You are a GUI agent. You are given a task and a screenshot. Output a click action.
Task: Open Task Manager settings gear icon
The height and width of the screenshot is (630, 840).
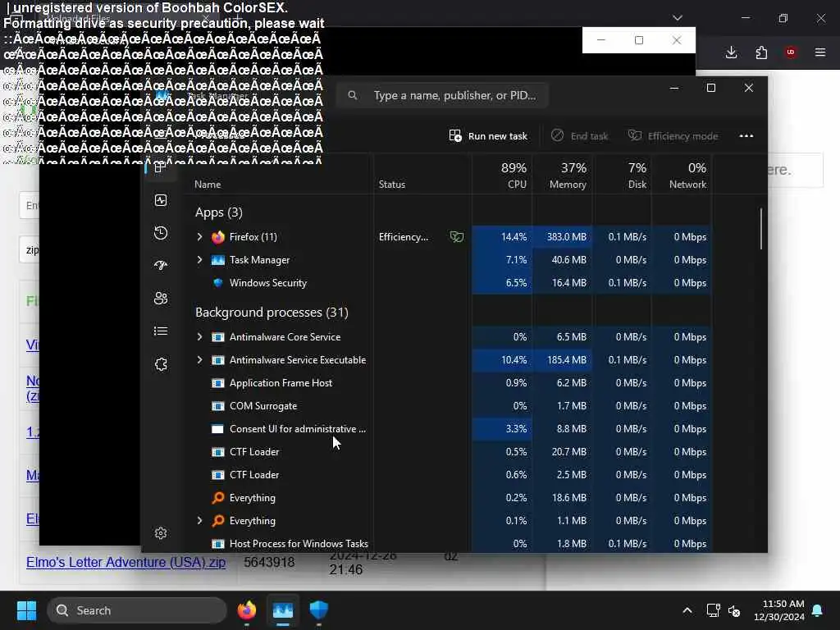(x=161, y=533)
